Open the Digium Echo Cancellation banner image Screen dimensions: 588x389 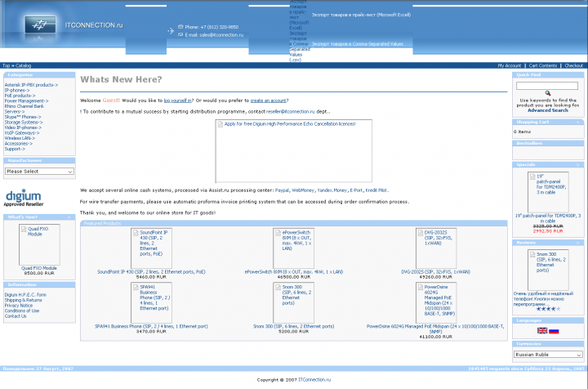point(294,151)
